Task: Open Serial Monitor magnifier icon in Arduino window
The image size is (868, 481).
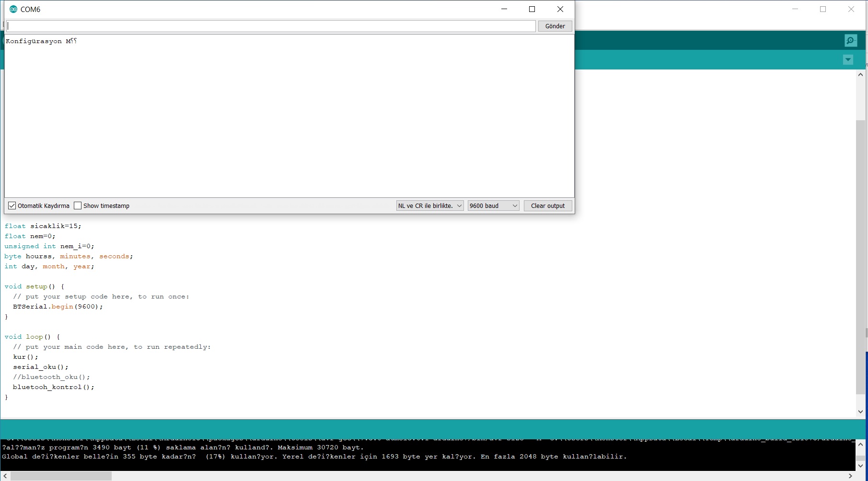Action: 851,41
